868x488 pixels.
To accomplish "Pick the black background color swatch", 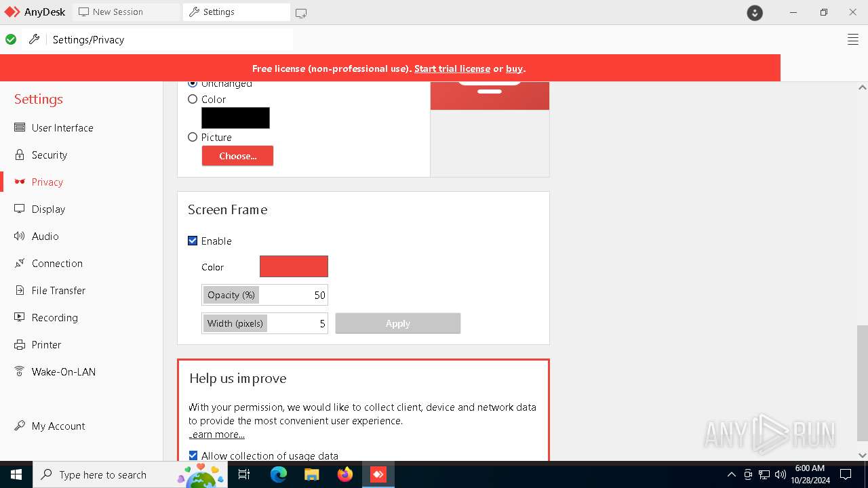I will point(235,118).
